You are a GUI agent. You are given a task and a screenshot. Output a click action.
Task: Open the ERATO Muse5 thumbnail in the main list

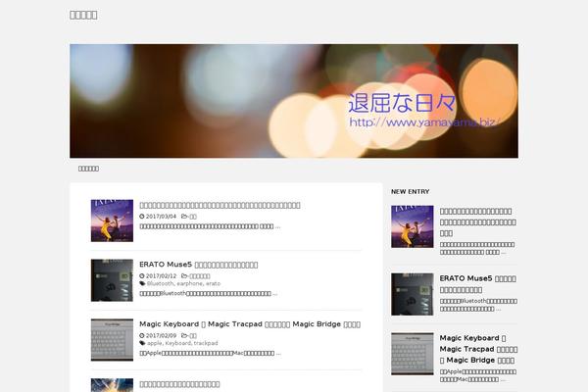[112, 280]
